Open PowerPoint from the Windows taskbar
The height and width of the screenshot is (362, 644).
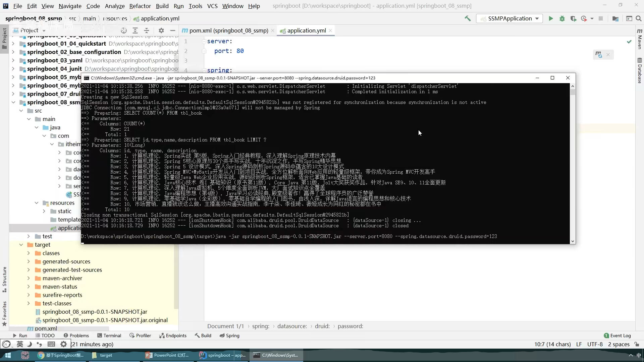168,355
